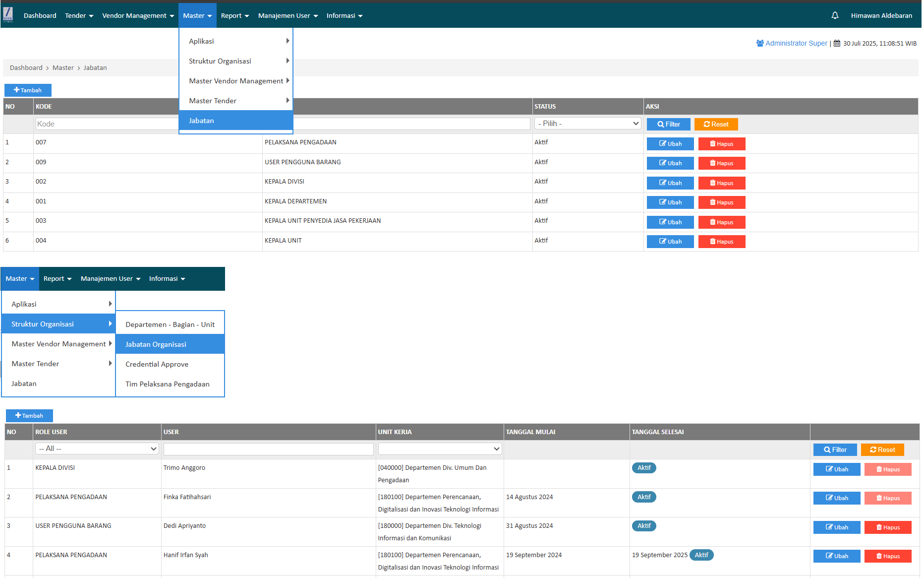The width and height of the screenshot is (924, 578).
Task: Click Ubah for the PELAKSANA PENGADAAN row
Action: pos(670,144)
